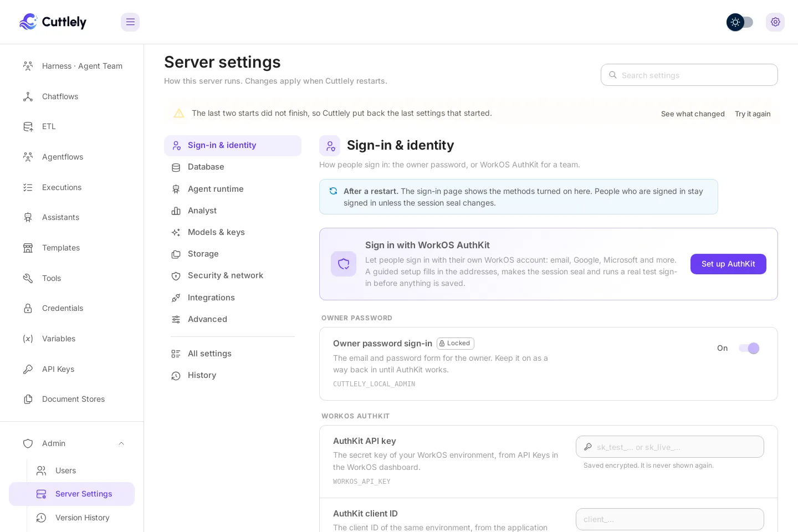Open the Database settings section
This screenshot has height=532, width=798.
coord(233,167)
